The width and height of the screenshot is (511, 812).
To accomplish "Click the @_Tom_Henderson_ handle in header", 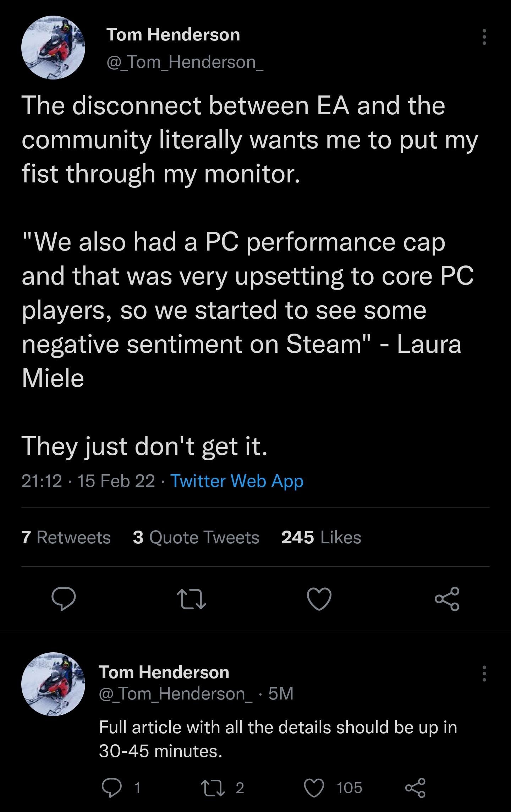I will (x=185, y=62).
